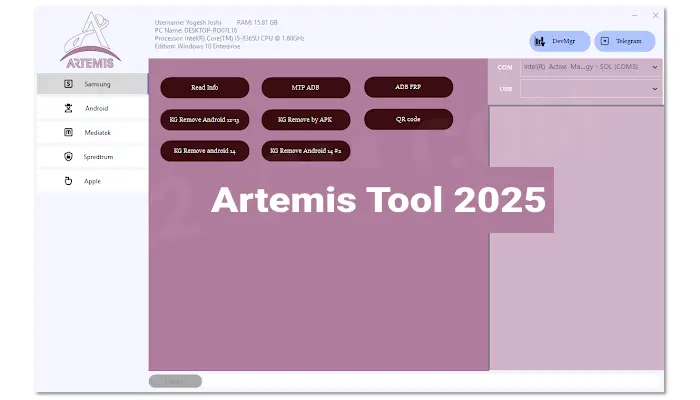
Task: Click the Android robot sidebar icon
Action: coord(68,108)
